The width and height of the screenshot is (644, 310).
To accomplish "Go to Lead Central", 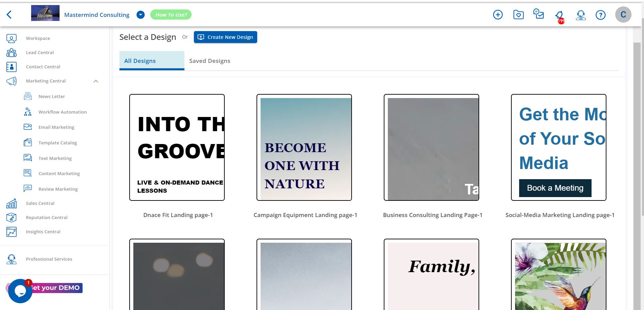I will [40, 52].
